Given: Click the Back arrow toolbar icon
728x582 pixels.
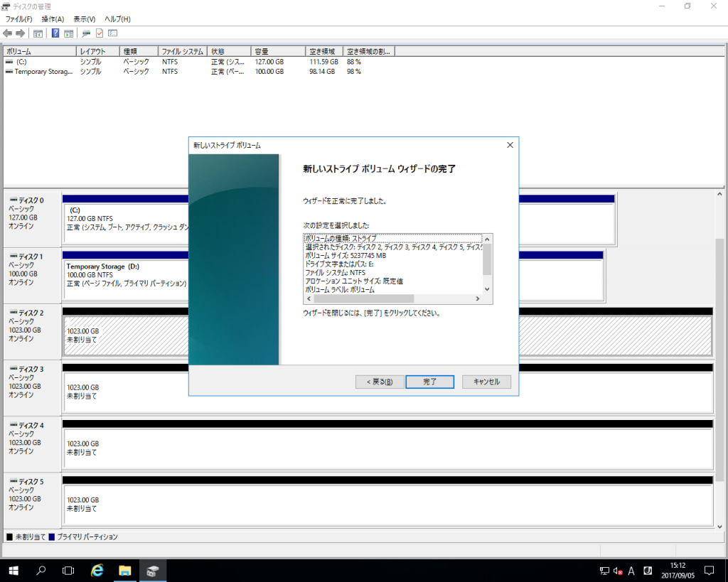Looking at the screenshot, I should click(7, 33).
